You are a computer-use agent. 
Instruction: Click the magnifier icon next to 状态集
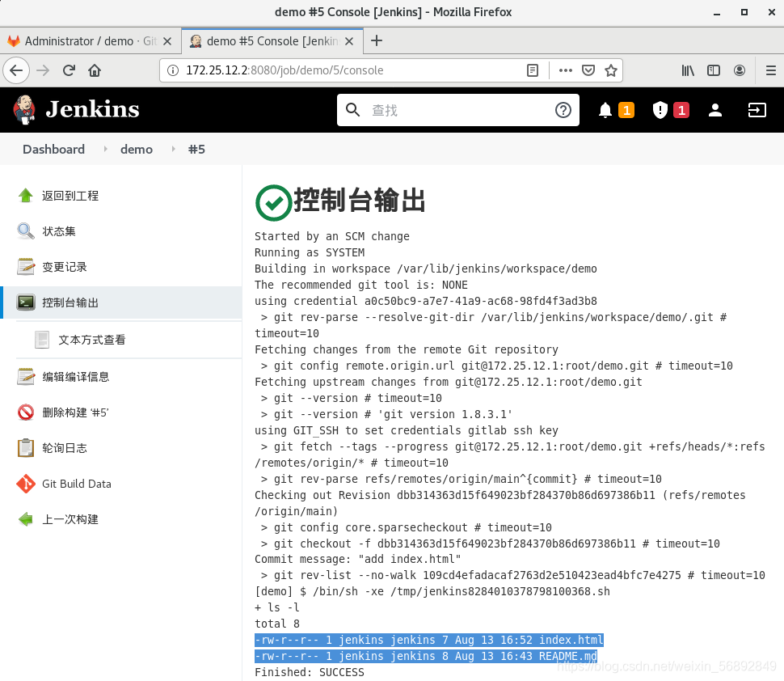pyautogui.click(x=26, y=231)
